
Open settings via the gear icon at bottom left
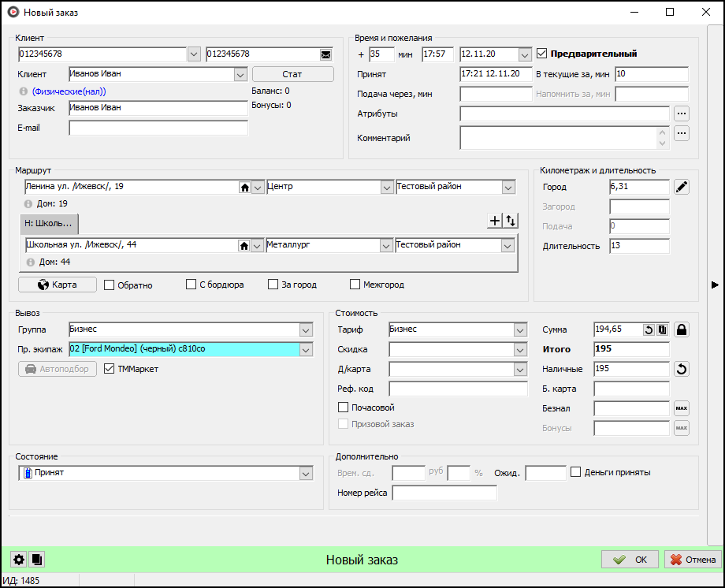tap(18, 560)
